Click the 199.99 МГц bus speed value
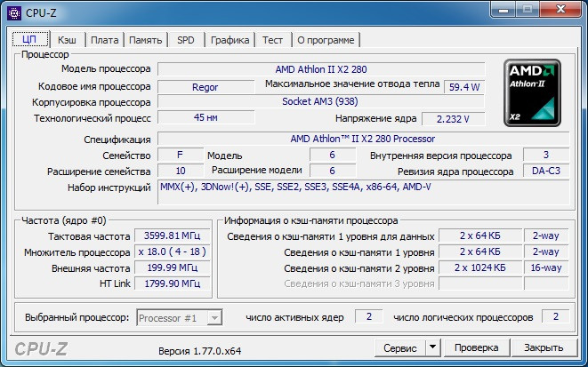This screenshot has width=588, height=367. point(172,267)
